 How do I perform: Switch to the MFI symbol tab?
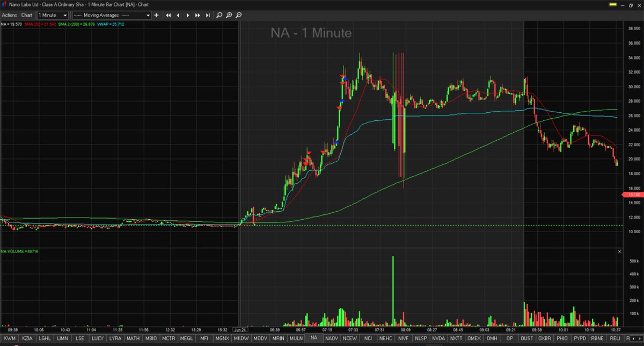pyautogui.click(x=204, y=338)
